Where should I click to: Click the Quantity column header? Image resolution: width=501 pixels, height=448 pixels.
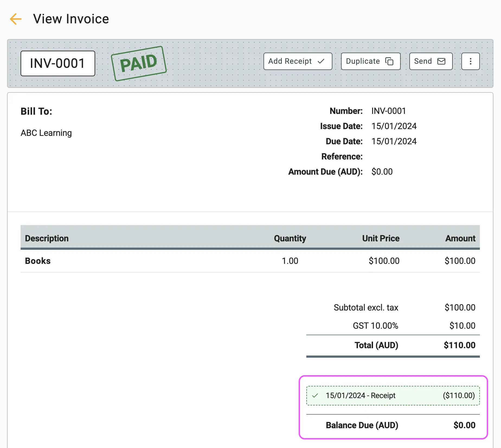290,238
